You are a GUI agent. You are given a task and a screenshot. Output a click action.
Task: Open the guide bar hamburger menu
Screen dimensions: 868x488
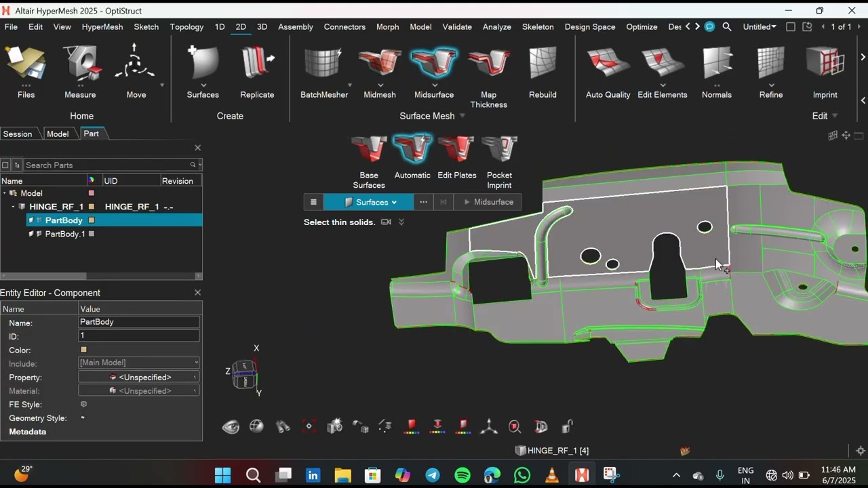313,202
